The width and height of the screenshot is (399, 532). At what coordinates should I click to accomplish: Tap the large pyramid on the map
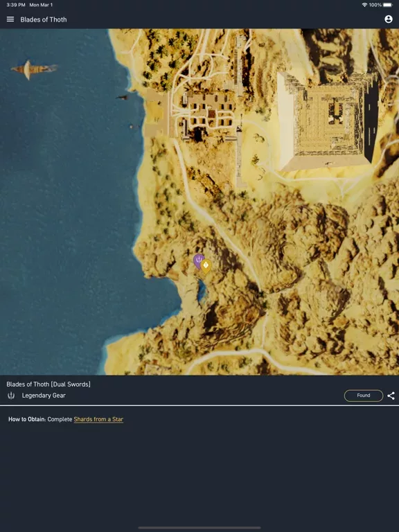click(328, 121)
